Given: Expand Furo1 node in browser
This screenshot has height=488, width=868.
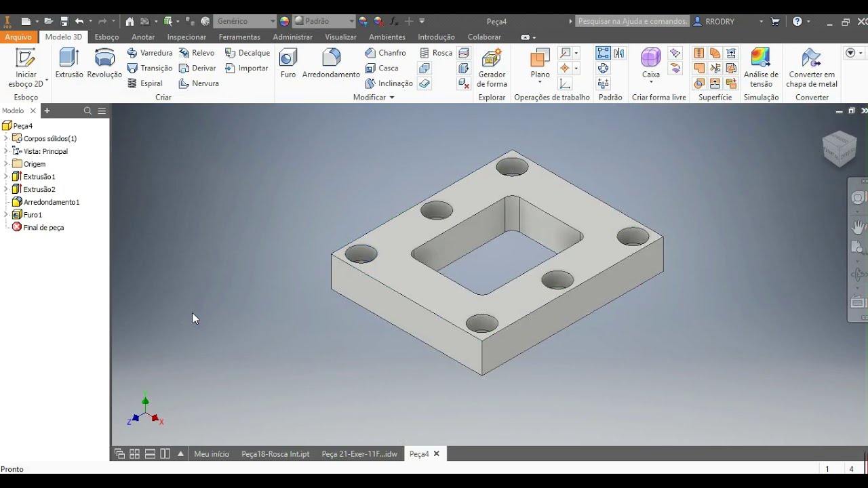Looking at the screenshot, I should coord(6,215).
